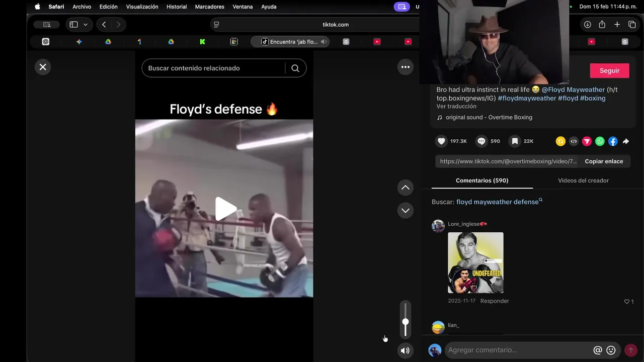Viewport: 644px width, 362px height.
Task: Go back in Safari history
Action: [104, 25]
